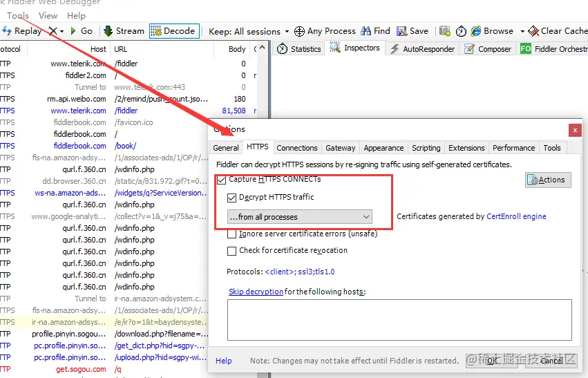Sort sessions by Body column header
Image resolution: width=588 pixels, height=378 pixels.
tap(231, 49)
